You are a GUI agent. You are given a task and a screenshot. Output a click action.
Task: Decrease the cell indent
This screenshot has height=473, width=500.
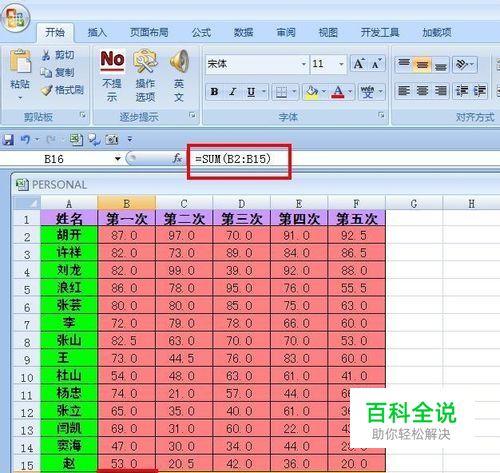pyautogui.click(x=462, y=91)
